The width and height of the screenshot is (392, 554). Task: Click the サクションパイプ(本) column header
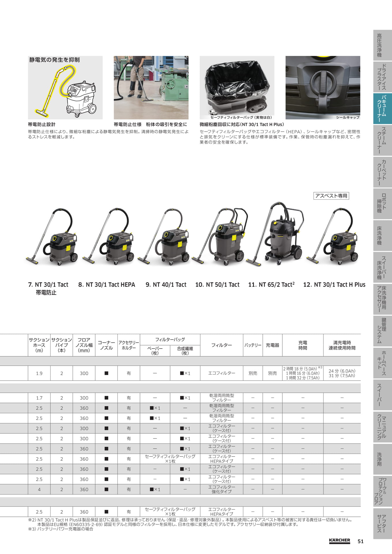click(x=61, y=345)
